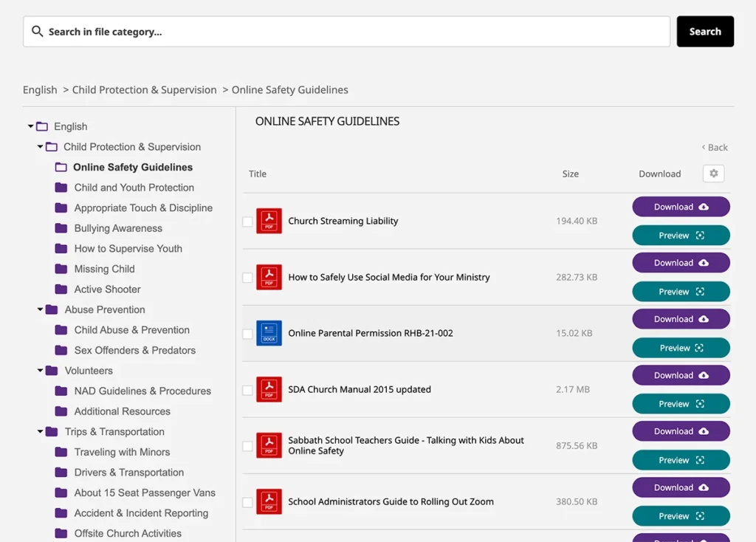Click the magnifying glass search icon
This screenshot has height=542, width=756.
click(x=38, y=32)
